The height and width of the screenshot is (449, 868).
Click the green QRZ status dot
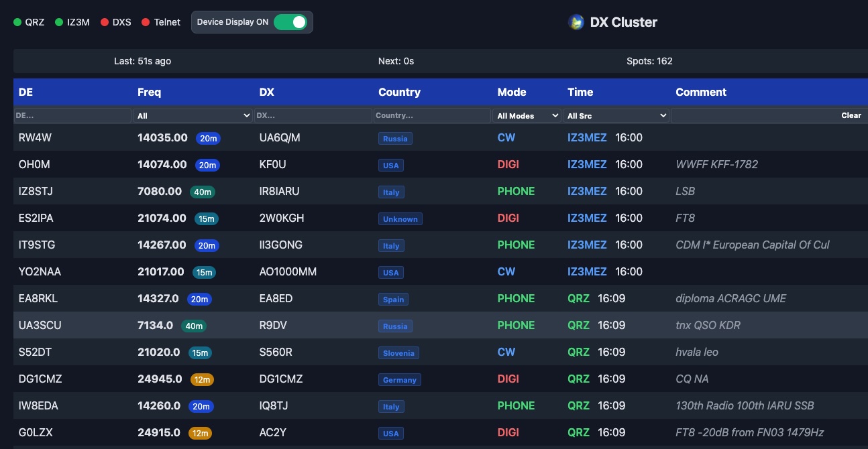pyautogui.click(x=17, y=22)
